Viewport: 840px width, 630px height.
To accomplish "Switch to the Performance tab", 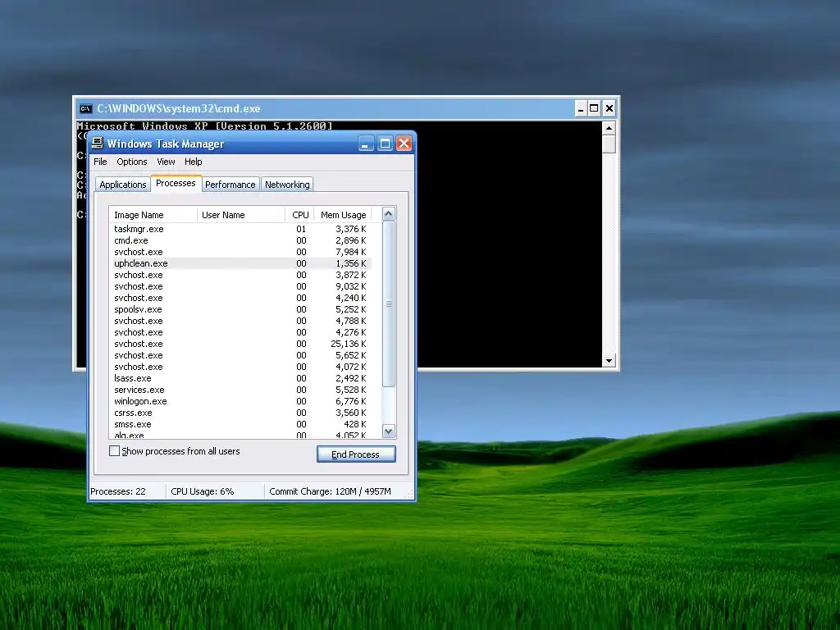I will (231, 185).
